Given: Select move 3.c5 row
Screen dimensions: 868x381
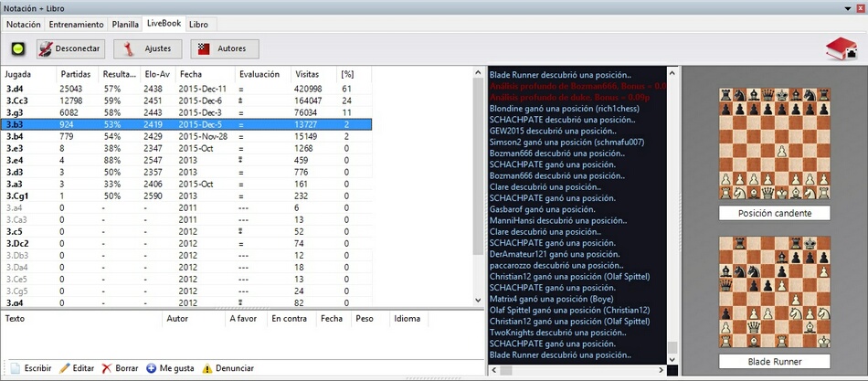Looking at the screenshot, I should (186, 231).
